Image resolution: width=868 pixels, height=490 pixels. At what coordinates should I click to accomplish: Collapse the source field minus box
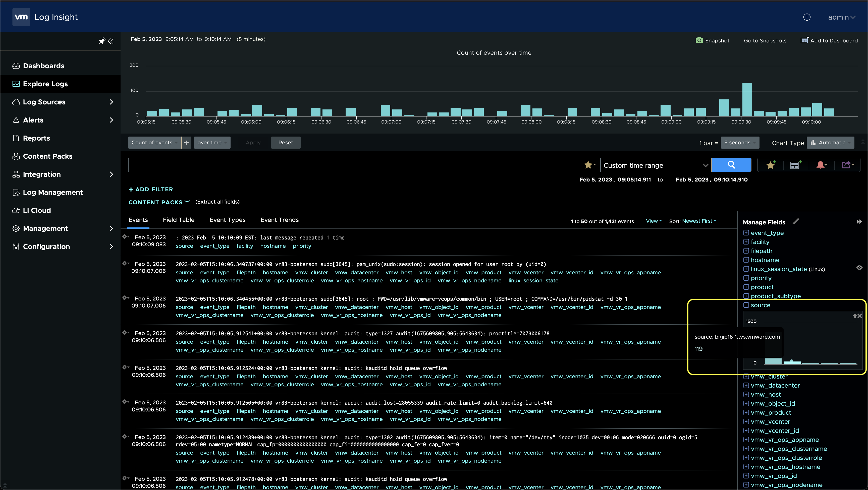pos(746,305)
